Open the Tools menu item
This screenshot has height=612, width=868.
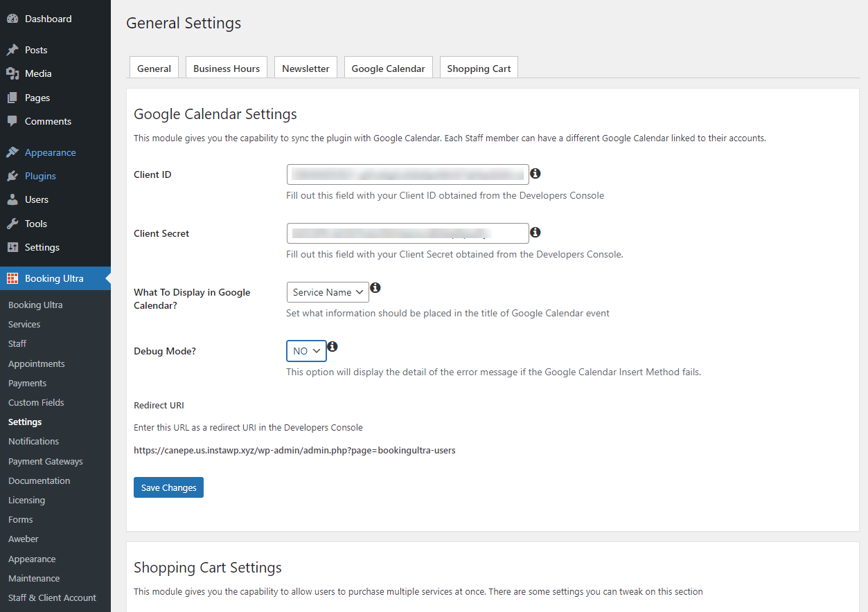click(x=55, y=224)
